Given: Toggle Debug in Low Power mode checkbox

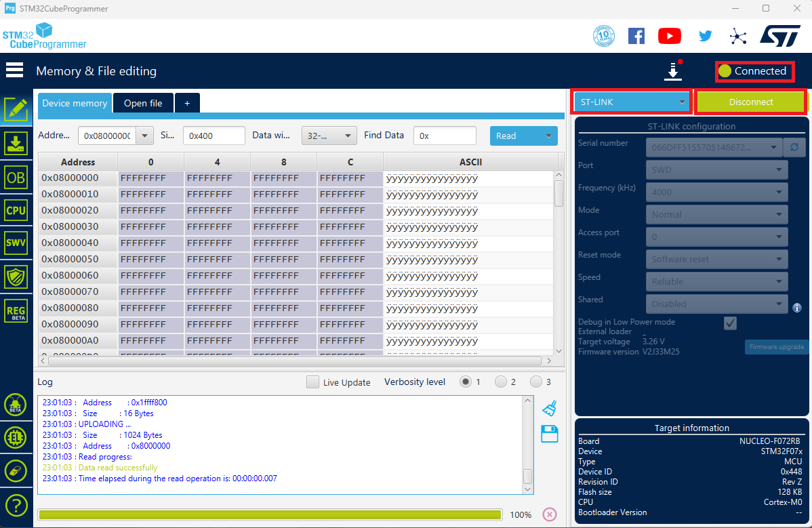Looking at the screenshot, I should click(x=730, y=323).
